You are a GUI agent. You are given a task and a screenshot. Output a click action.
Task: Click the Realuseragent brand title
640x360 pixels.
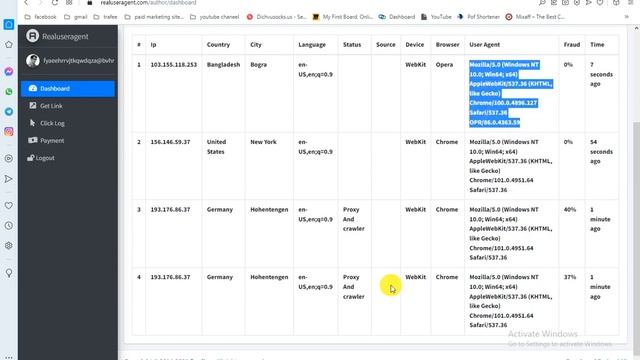65,36
